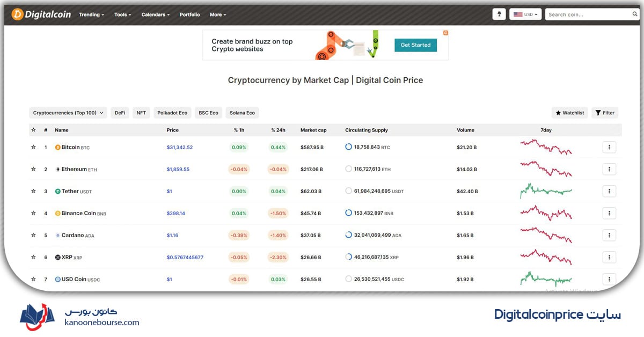Switch to the Solana Eco tab
This screenshot has width=644, height=337.
coord(242,113)
